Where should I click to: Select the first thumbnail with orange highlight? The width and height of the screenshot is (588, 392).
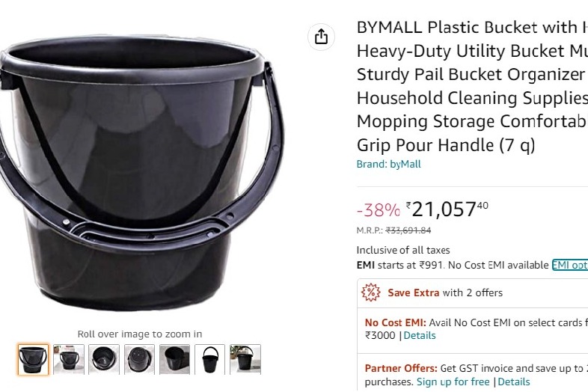click(33, 359)
